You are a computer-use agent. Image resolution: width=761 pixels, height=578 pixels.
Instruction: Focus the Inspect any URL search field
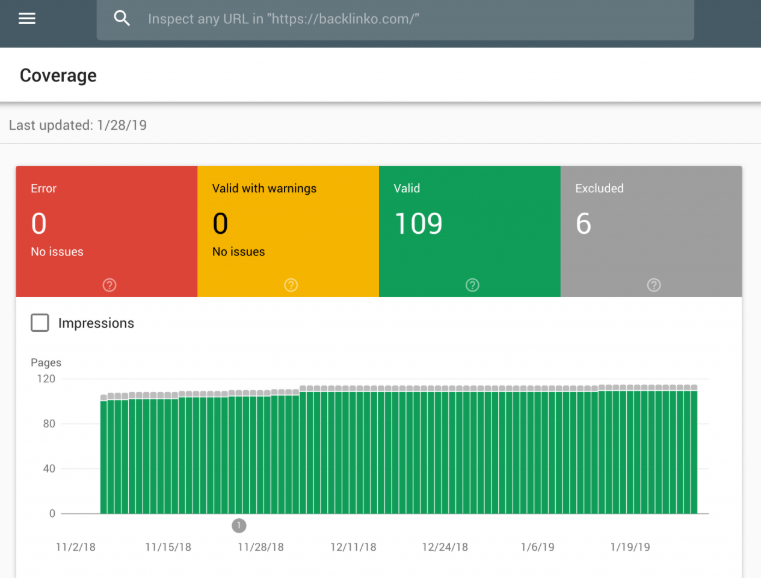[395, 19]
